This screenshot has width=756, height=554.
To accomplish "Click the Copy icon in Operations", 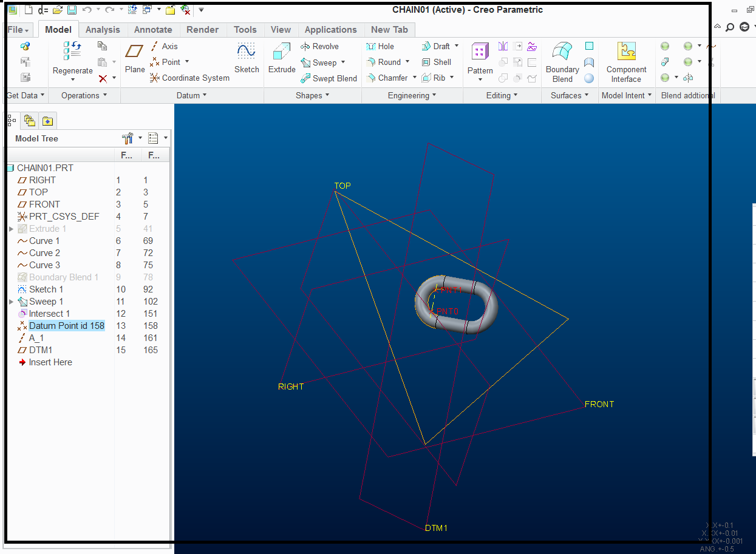I will pyautogui.click(x=102, y=46).
